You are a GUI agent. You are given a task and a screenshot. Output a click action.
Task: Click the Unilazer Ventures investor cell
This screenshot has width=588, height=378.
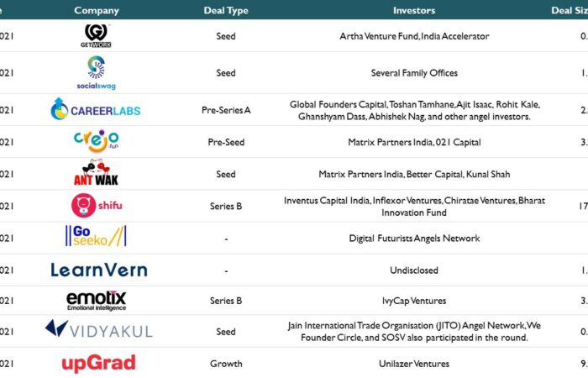click(x=414, y=364)
